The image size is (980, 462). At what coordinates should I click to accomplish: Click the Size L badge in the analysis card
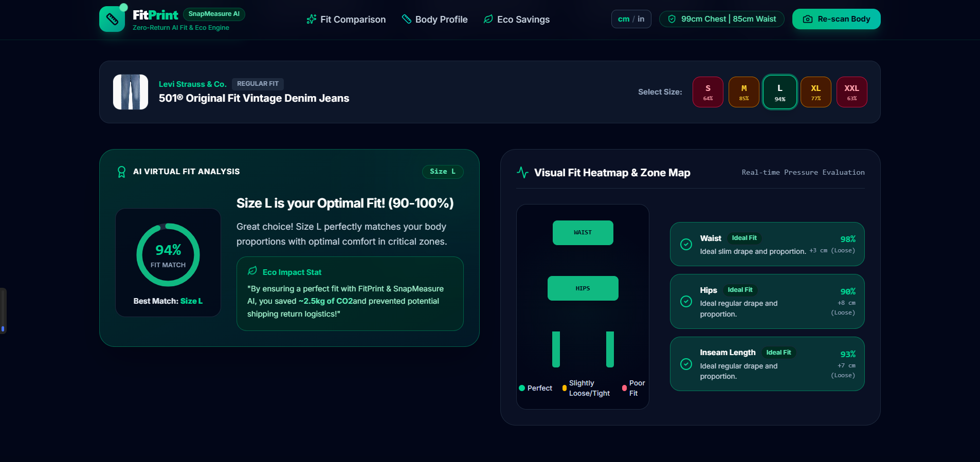click(443, 172)
